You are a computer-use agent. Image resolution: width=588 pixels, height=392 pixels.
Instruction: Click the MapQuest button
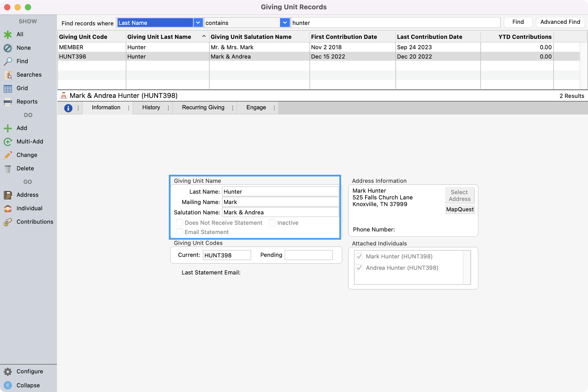click(460, 209)
